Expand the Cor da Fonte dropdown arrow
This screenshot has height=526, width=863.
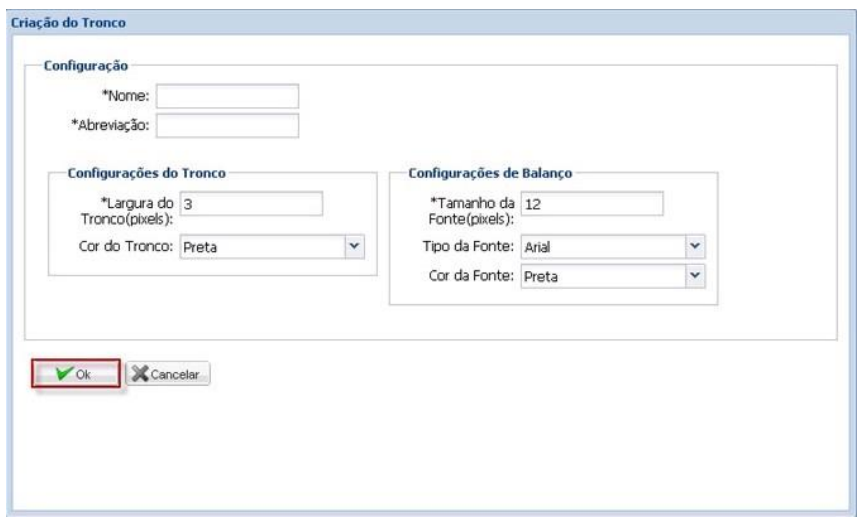pyautogui.click(x=696, y=274)
